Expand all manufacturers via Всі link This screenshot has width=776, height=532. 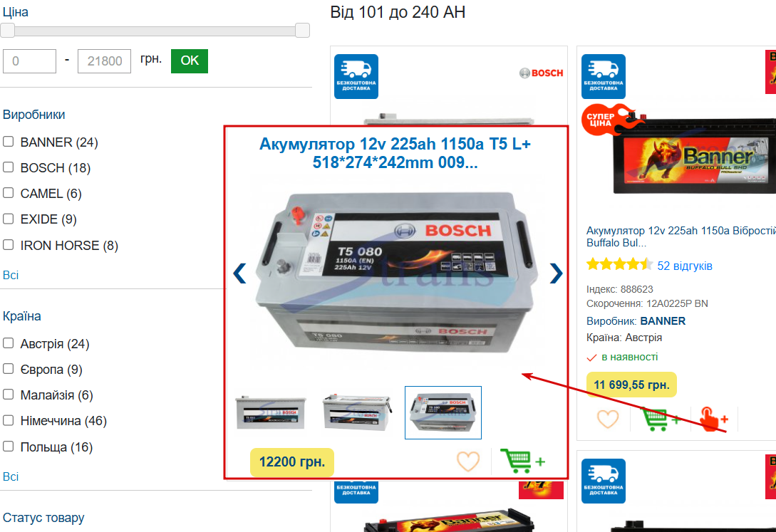(x=11, y=275)
